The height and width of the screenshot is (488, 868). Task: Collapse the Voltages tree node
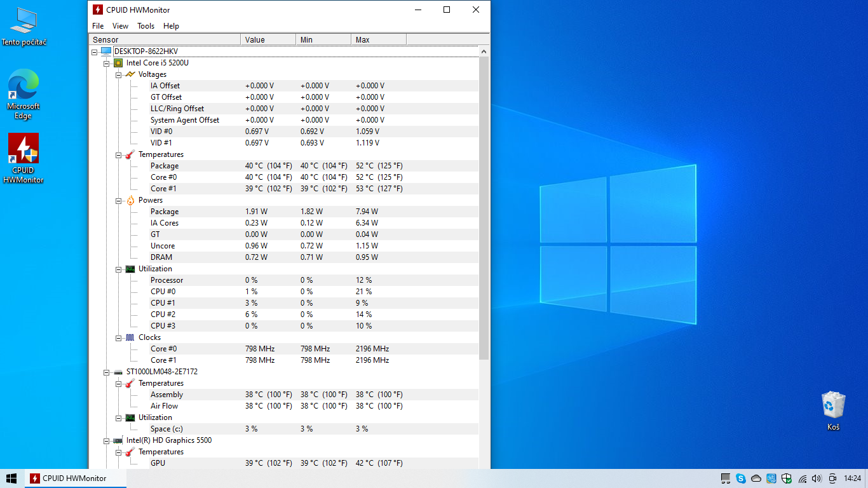pyautogui.click(x=119, y=74)
